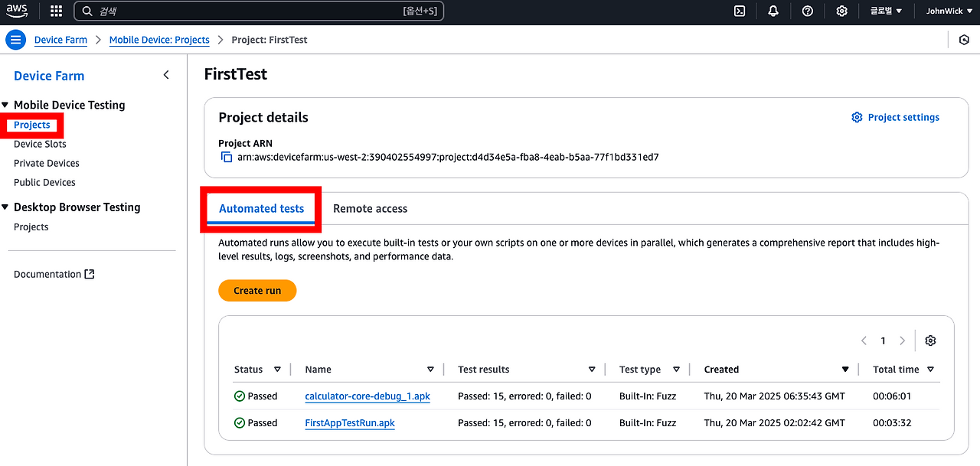Open the region dropdown 글로벌
The width and height of the screenshot is (980, 466).
tap(886, 11)
